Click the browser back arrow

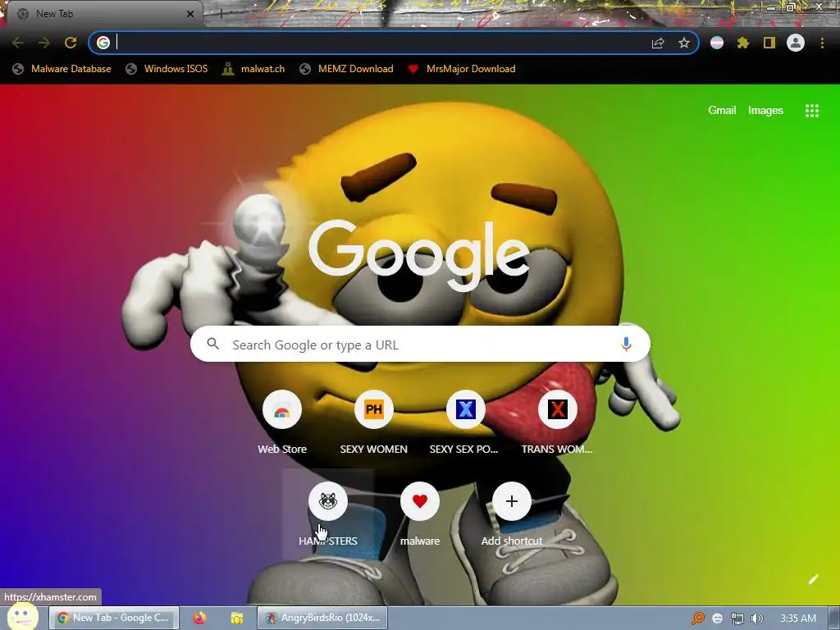(18, 43)
